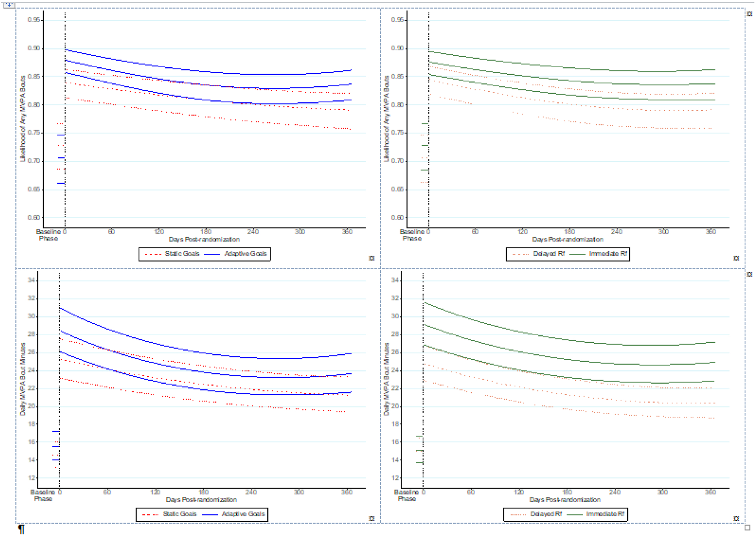Click the paragraph mark below the table
The width and height of the screenshot is (756, 536).
[21, 529]
